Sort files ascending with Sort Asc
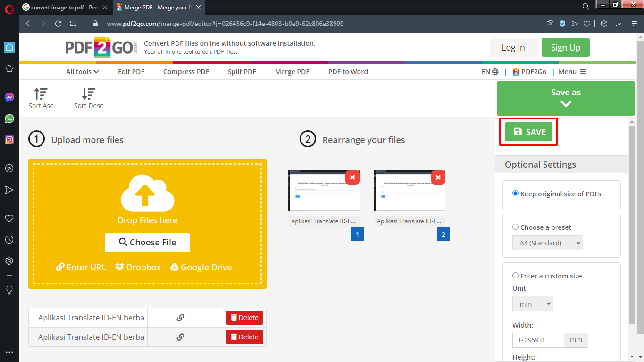 [x=41, y=98]
